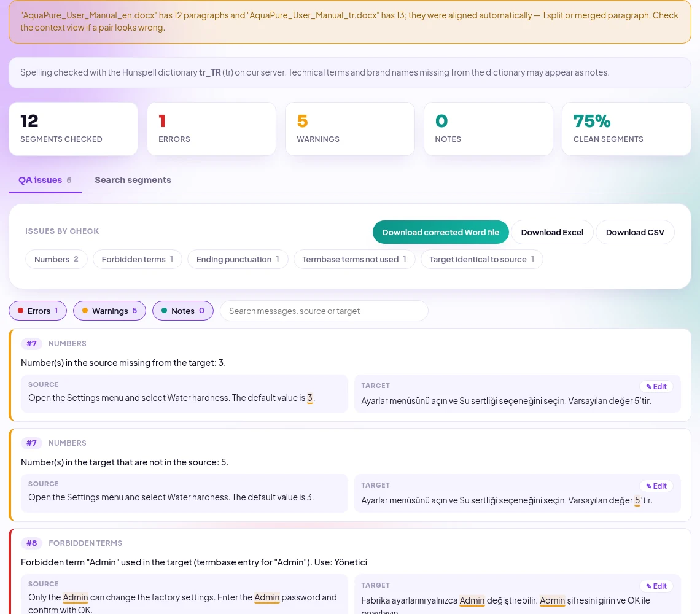Edit target of extra number 5 issue

click(656, 486)
